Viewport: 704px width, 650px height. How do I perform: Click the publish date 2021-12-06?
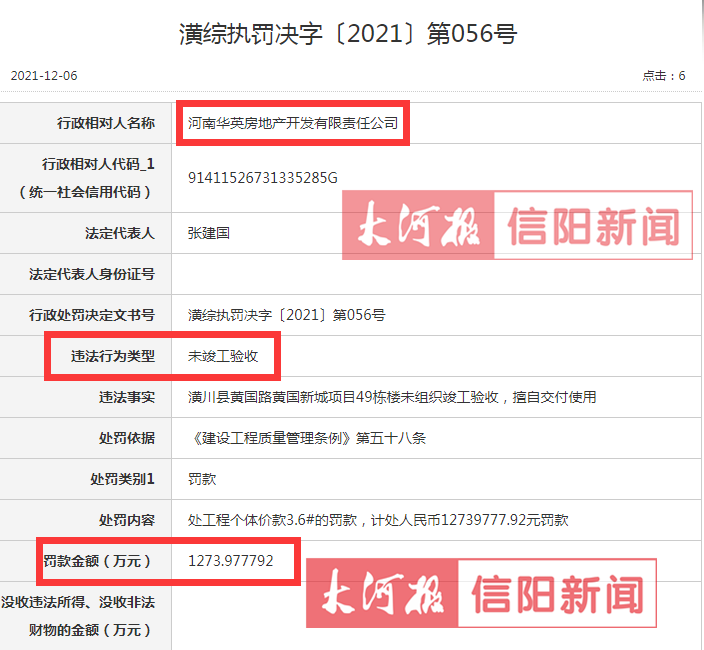coord(44,75)
